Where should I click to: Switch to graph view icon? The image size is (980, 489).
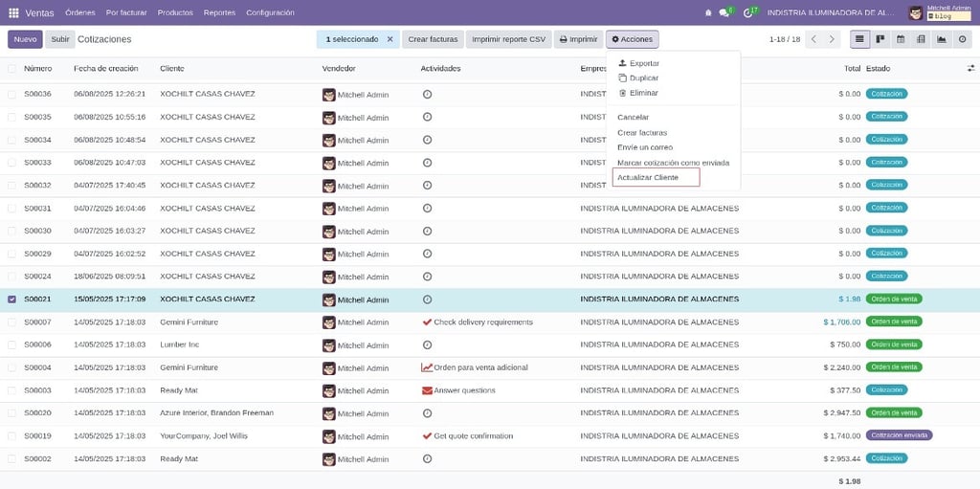[942, 39]
